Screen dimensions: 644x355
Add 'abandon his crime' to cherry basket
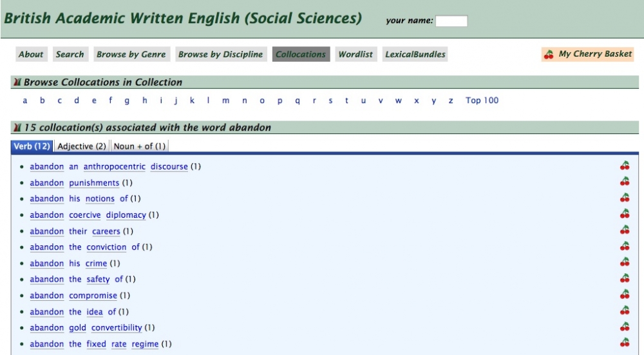tap(625, 262)
